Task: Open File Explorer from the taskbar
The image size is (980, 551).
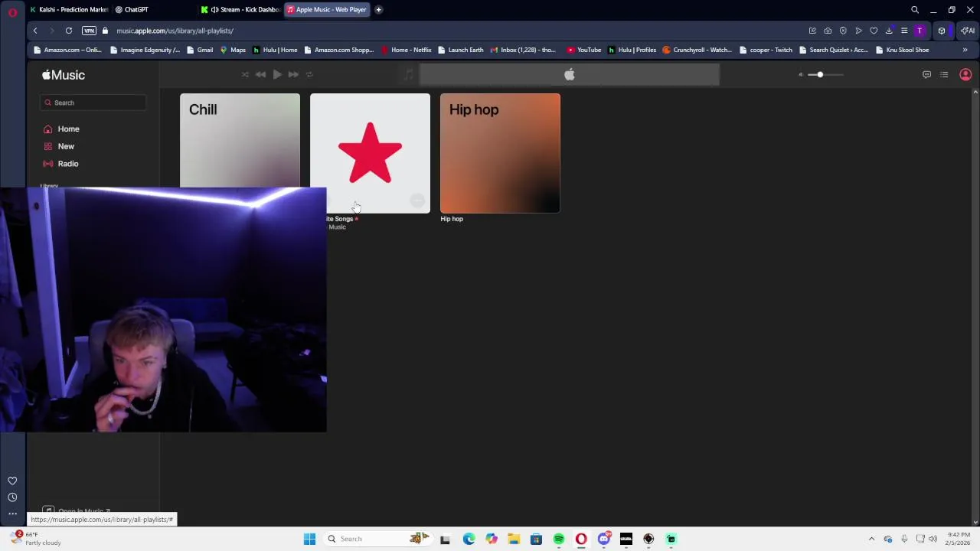Action: 514,539
